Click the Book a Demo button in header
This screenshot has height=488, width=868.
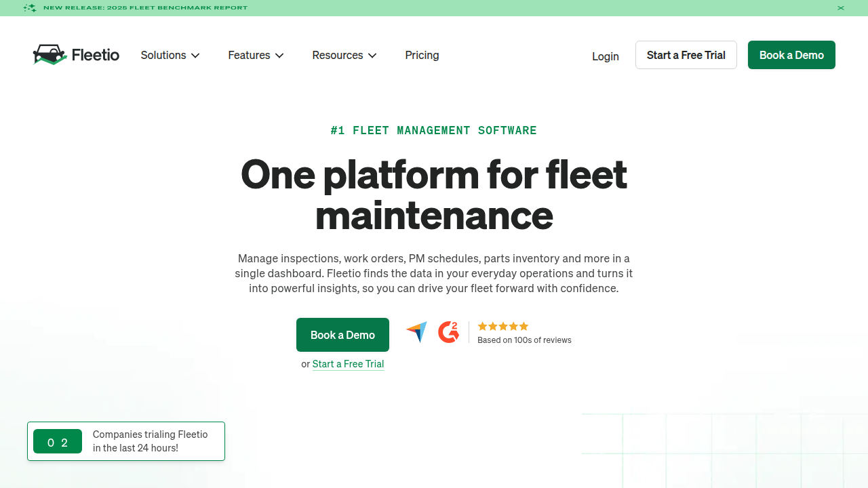[x=791, y=55]
